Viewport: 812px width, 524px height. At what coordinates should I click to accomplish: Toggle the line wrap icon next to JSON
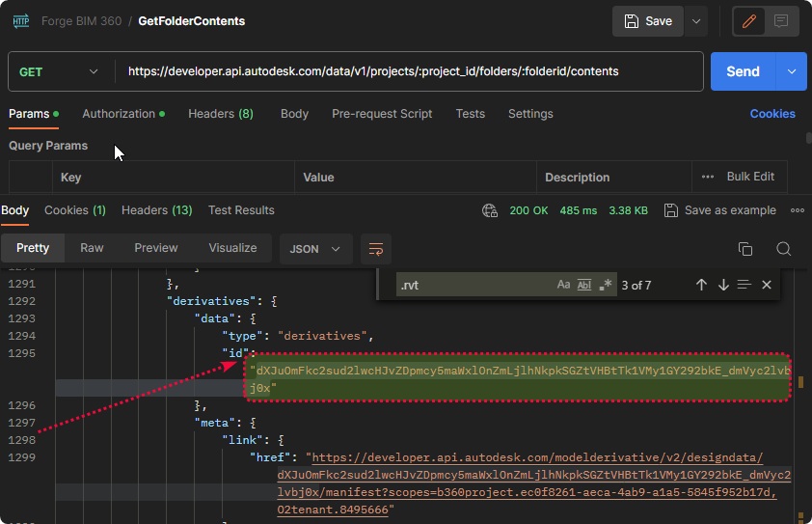[376, 249]
